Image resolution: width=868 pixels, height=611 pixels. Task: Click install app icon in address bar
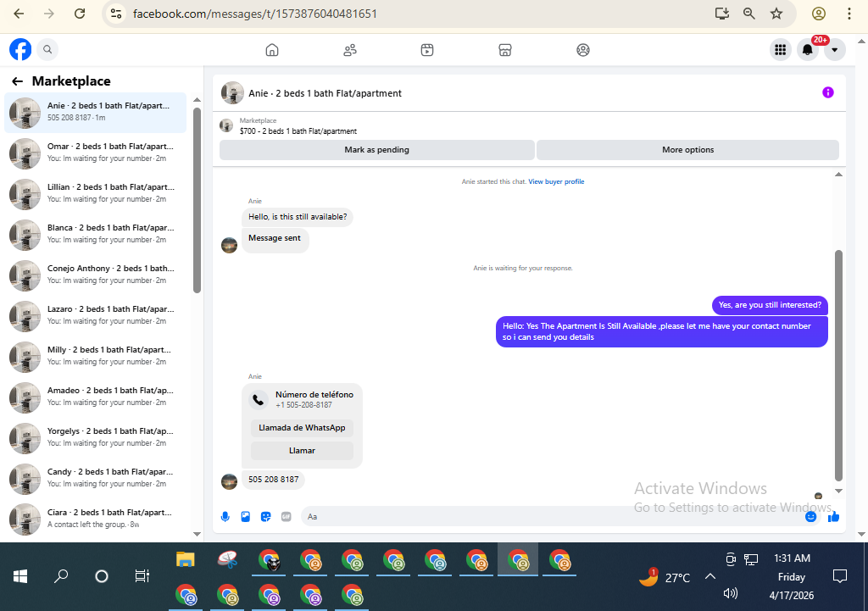click(722, 14)
